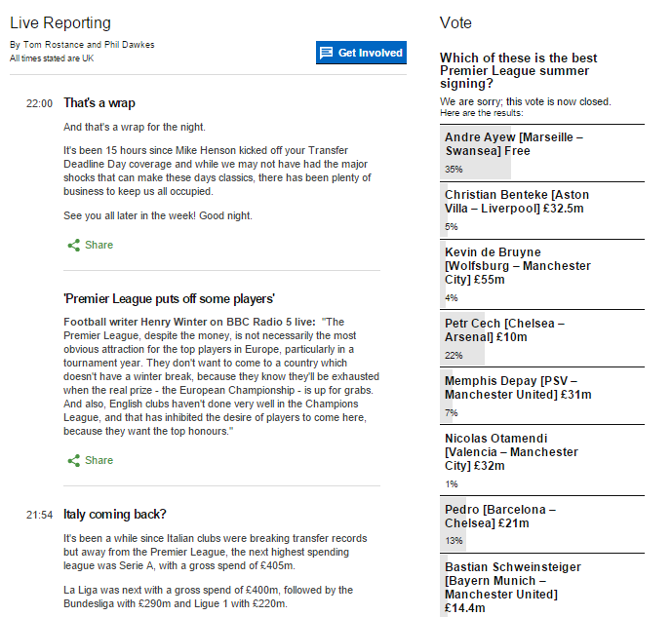Screen dimensions: 672x617
Task: Click the Live Reporting heading
Action: [60, 22]
